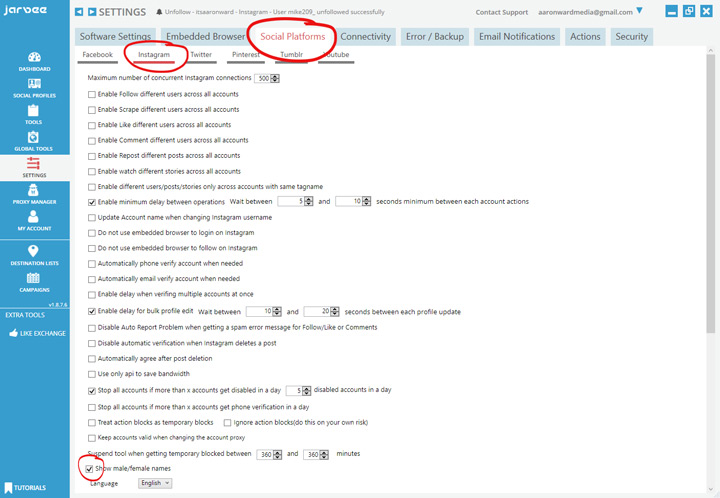Adjust disabled accounts in a day stepper
This screenshot has width=720, height=498.
[307, 391]
